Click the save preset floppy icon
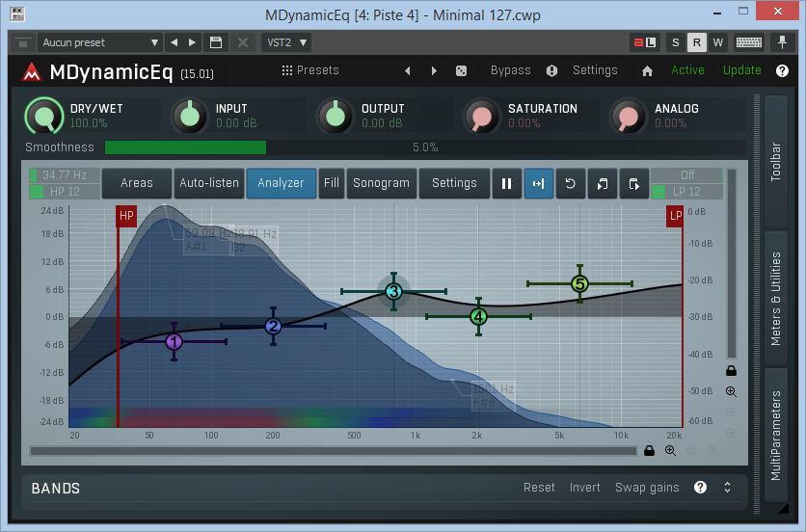The width and height of the screenshot is (806, 532). click(216, 42)
